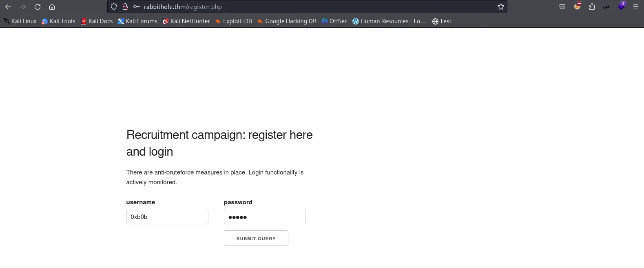The width and height of the screenshot is (644, 268).
Task: Open the Exploit-DB bookmark
Action: click(x=234, y=21)
